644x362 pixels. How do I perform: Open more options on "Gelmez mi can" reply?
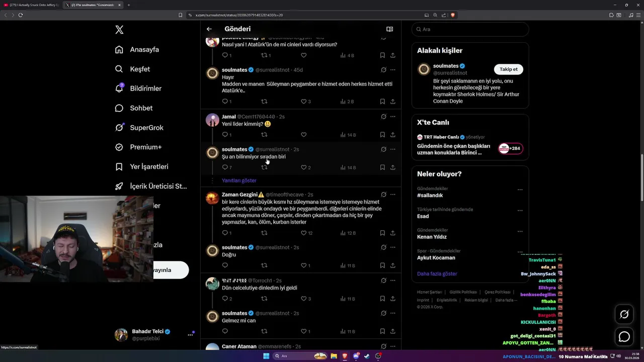point(393,313)
